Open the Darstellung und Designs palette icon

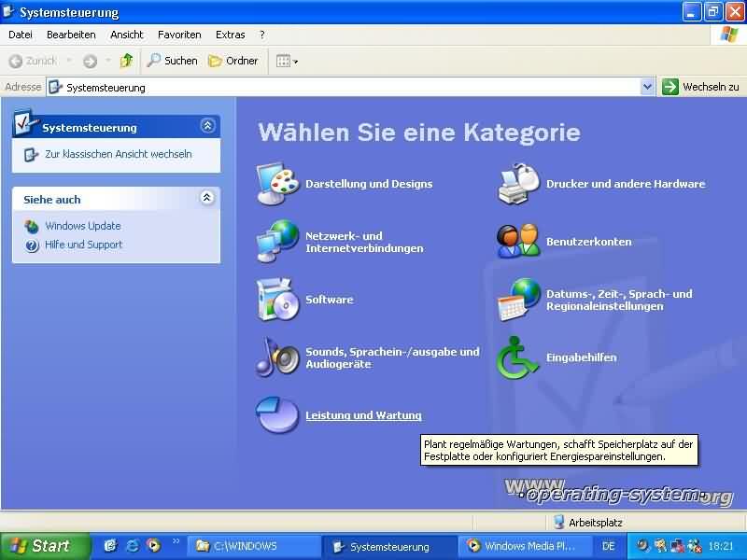point(277,184)
